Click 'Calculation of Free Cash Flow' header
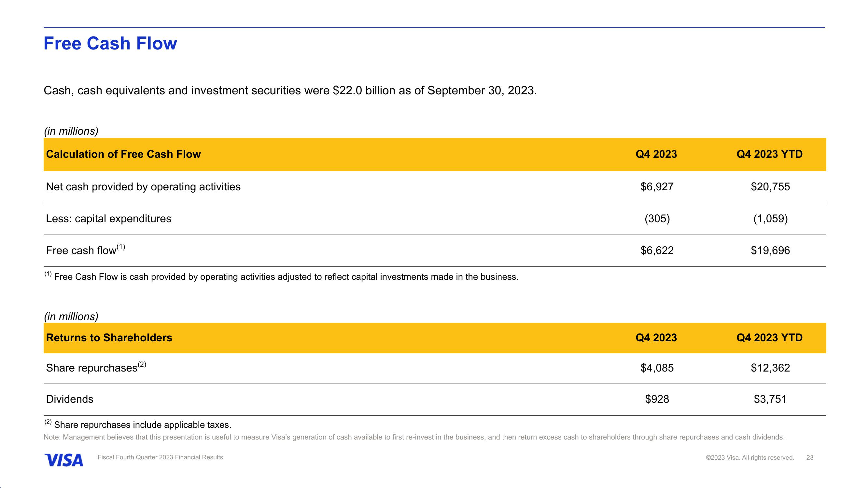This screenshot has height=488, width=868. [123, 154]
